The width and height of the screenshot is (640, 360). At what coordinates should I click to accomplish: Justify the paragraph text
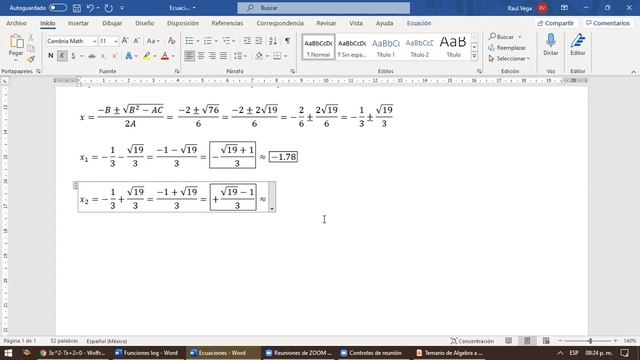click(x=224, y=56)
